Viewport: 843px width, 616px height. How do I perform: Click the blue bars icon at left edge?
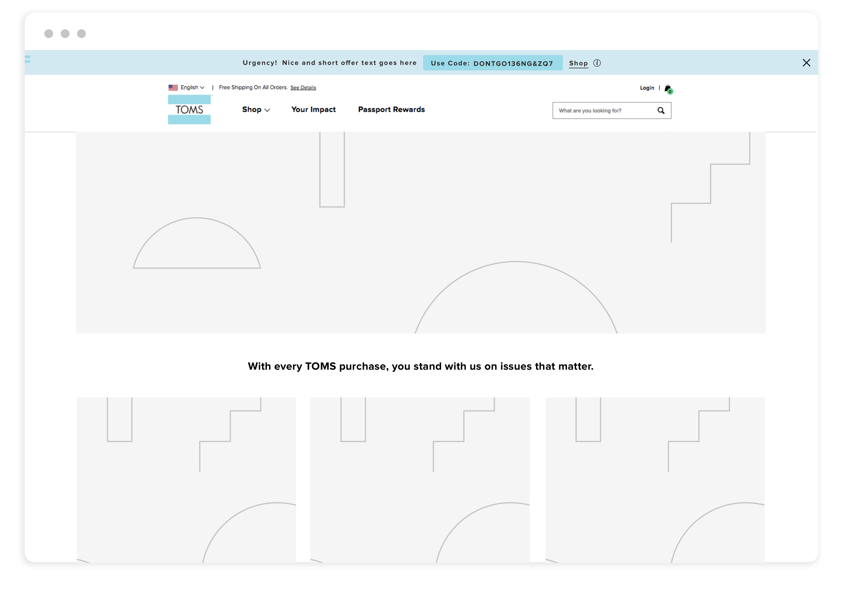pyautogui.click(x=28, y=59)
